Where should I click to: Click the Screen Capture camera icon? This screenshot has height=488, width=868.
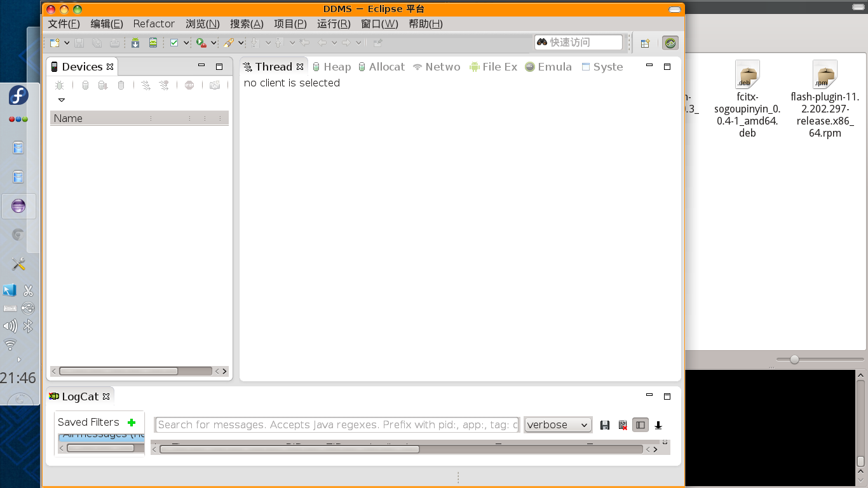(215, 85)
